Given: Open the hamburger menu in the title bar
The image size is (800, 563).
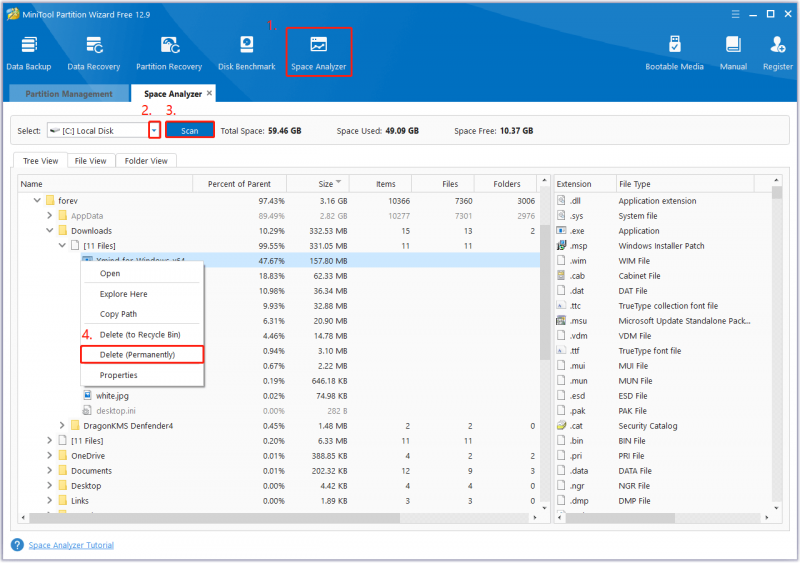Looking at the screenshot, I should tap(735, 14).
